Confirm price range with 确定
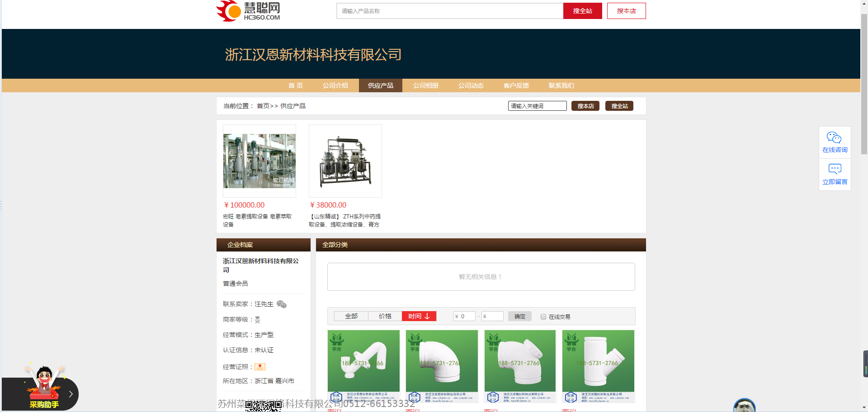Screen dimensions: 868x412 click(x=520, y=316)
